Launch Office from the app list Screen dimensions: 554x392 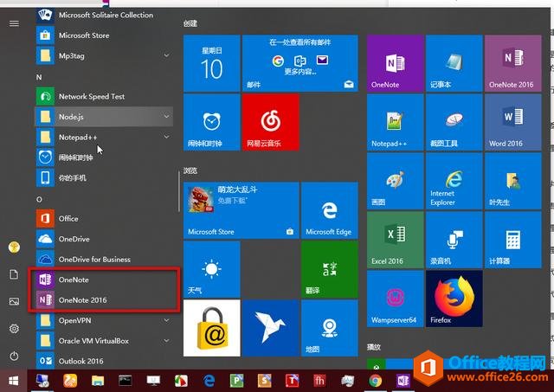pyautogui.click(x=105, y=219)
